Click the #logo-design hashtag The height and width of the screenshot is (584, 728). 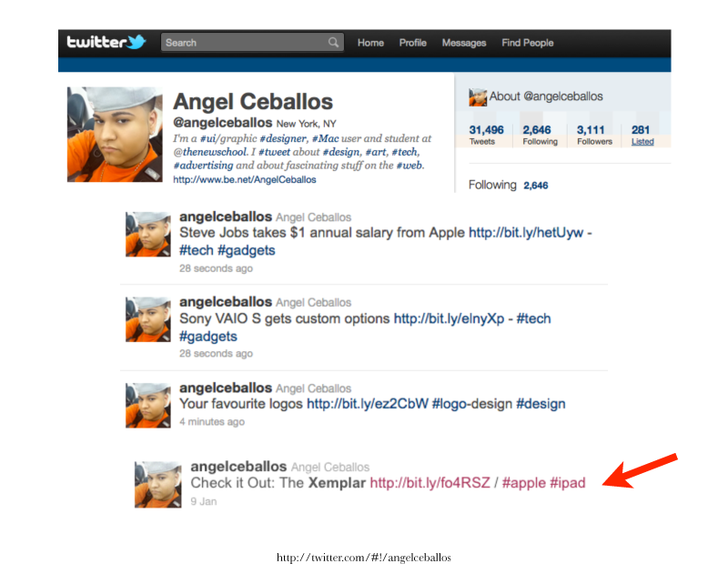pyautogui.click(x=471, y=404)
